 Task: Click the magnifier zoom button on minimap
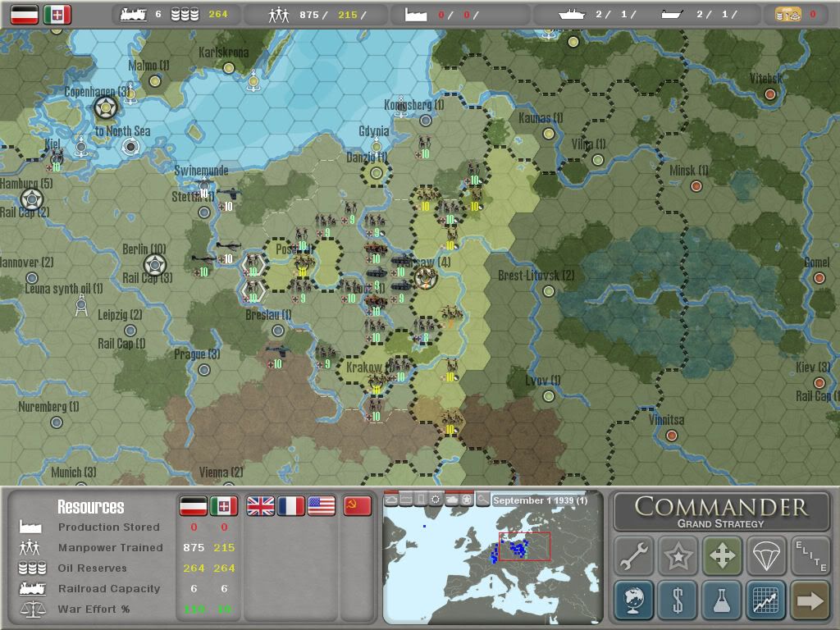point(482,500)
